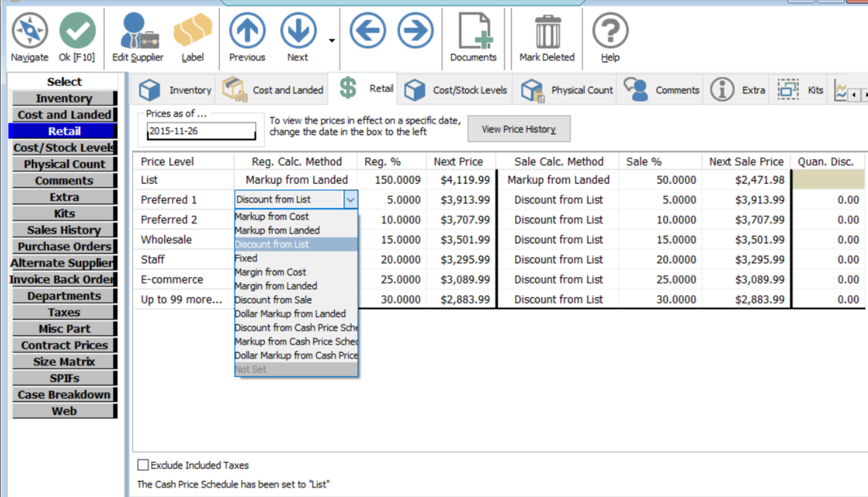The width and height of the screenshot is (868, 497).
Task: Choose Margin from Landed in dropdown list
Action: pyautogui.click(x=276, y=286)
